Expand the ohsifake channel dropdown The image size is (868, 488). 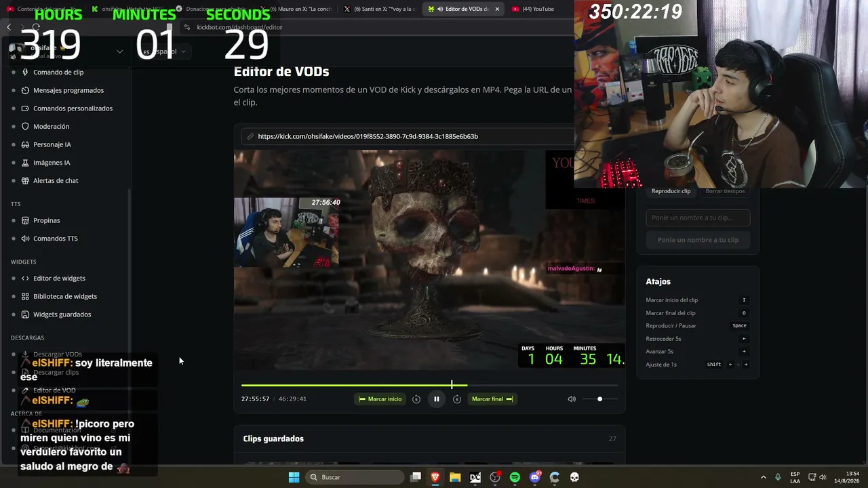pos(119,52)
